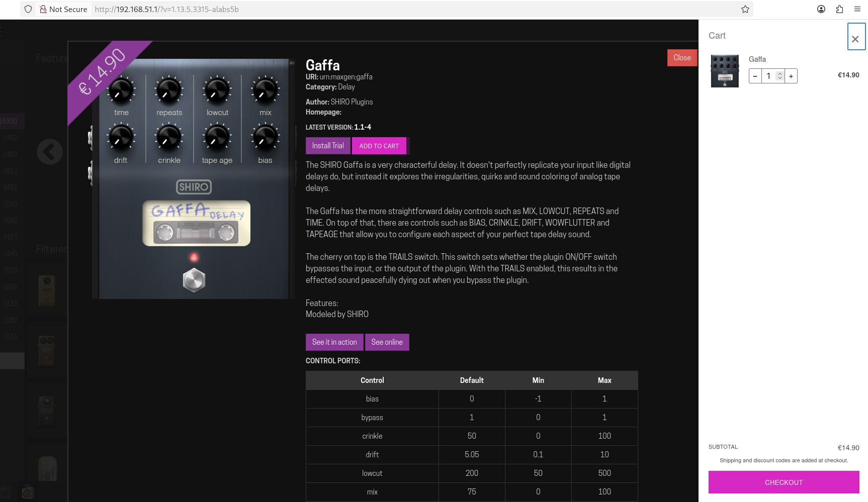Image resolution: width=868 pixels, height=502 pixels.
Task: Open the See online link
Action: pyautogui.click(x=387, y=342)
